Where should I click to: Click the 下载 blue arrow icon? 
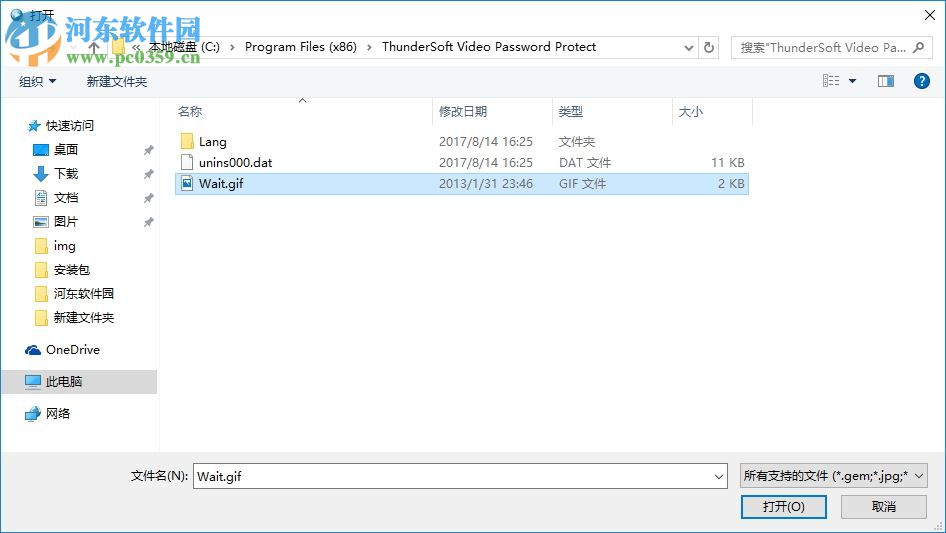[40, 174]
